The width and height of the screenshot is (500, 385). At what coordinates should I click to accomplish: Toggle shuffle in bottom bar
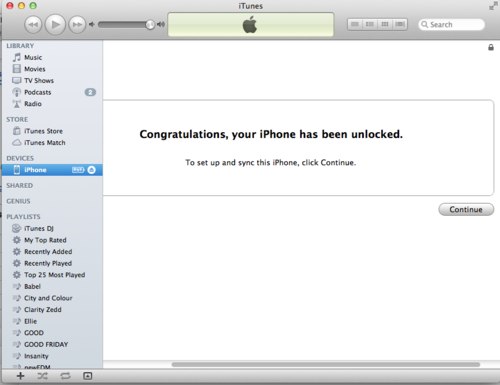(42, 376)
